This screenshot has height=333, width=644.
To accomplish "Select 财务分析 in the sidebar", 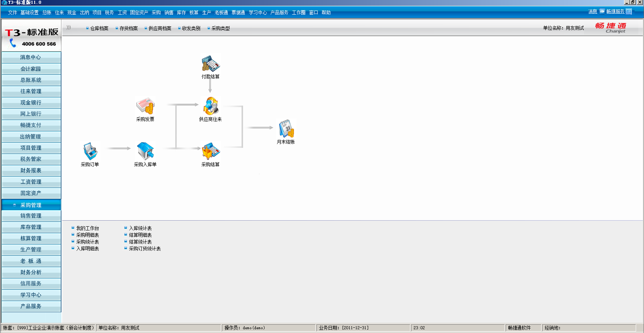I will pyautogui.click(x=31, y=272).
